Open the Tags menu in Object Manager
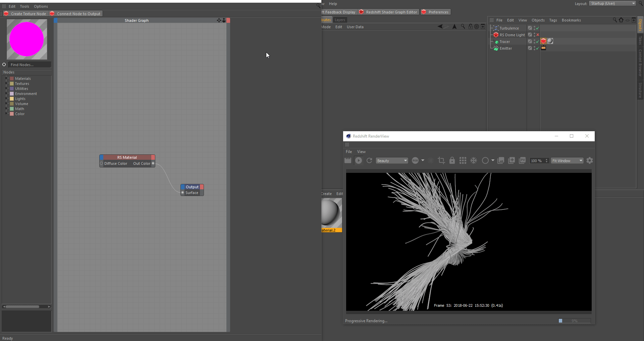The width and height of the screenshot is (644, 341). 553,20
